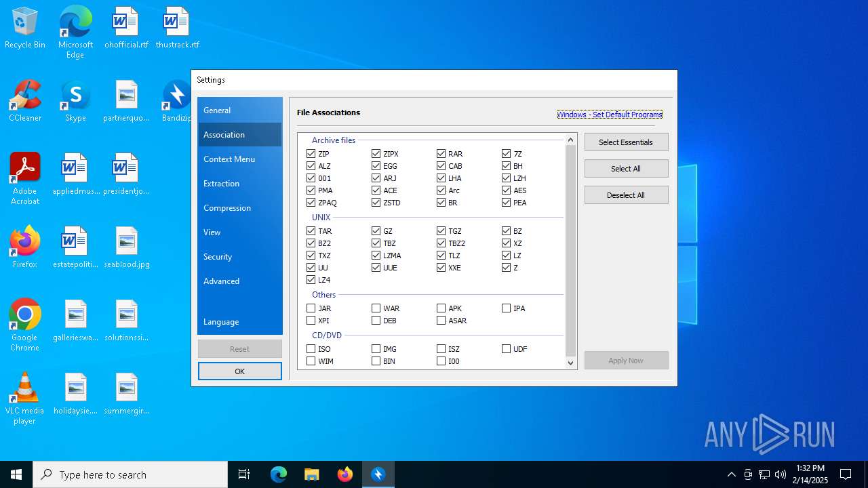This screenshot has height=488, width=868.
Task: Enable the UDF file association
Action: pos(507,349)
